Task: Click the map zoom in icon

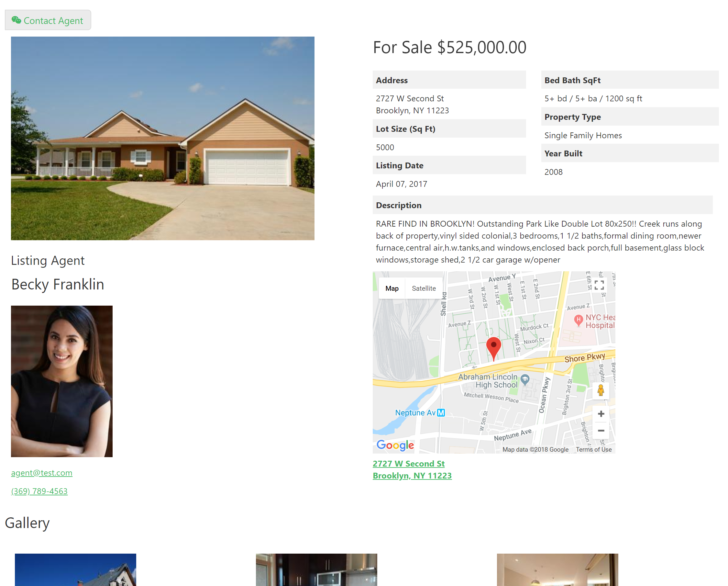Action: pos(601,414)
